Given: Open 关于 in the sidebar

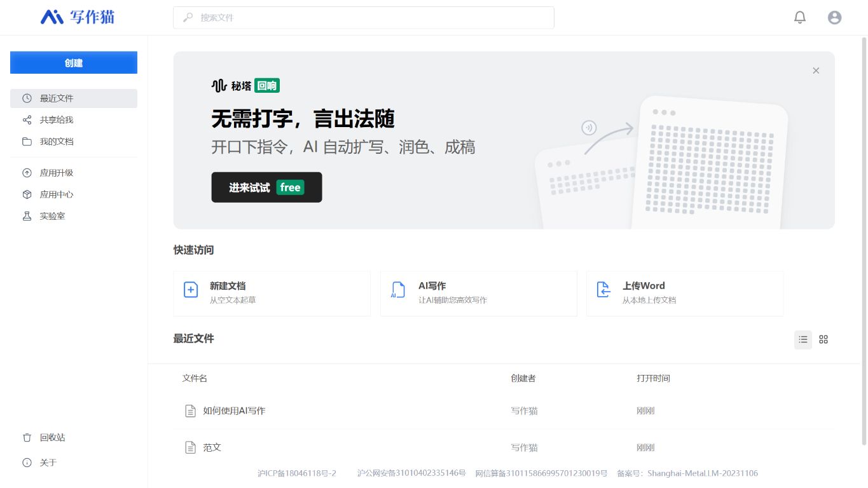Looking at the screenshot, I should tap(74, 463).
